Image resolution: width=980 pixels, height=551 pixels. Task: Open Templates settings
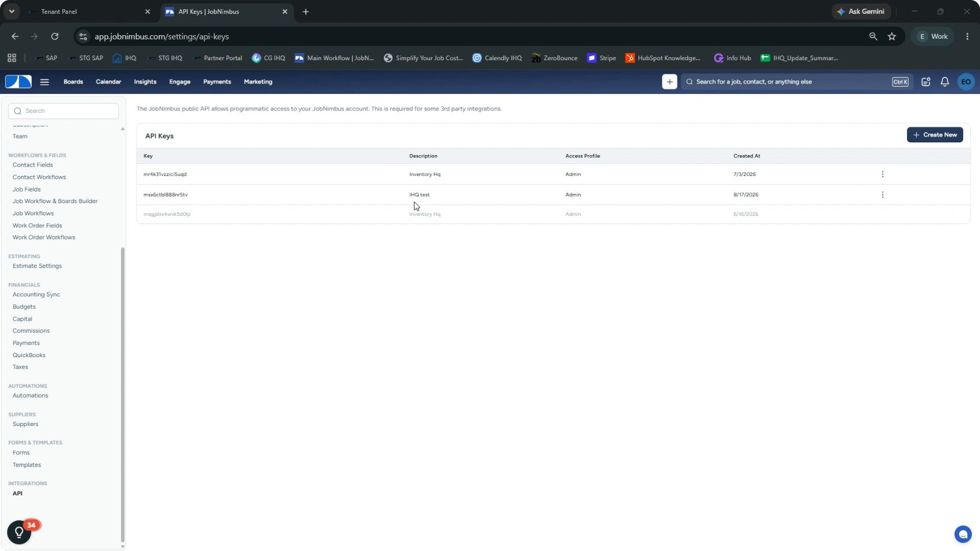27,465
